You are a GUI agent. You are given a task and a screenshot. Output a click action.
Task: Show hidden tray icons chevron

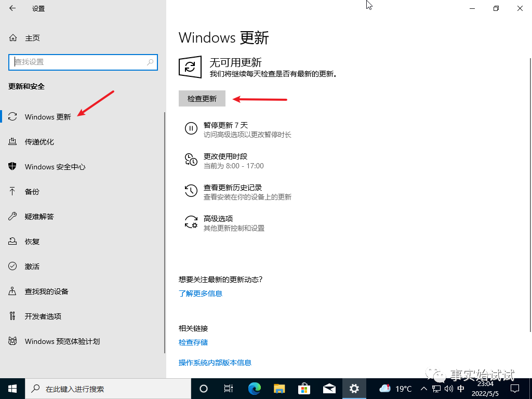(424, 389)
